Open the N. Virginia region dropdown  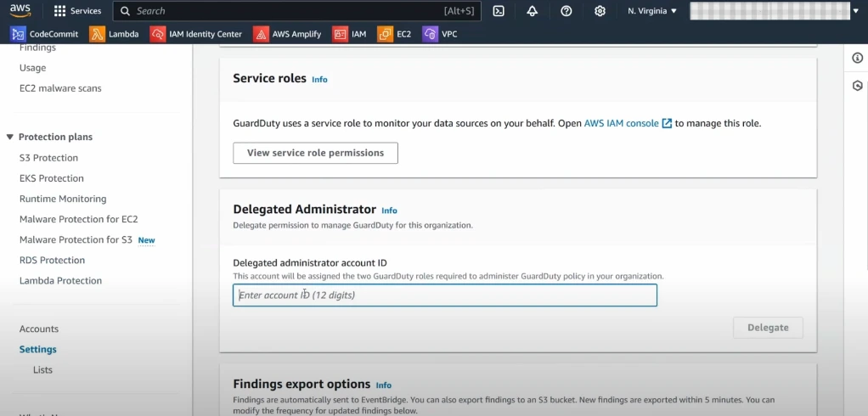coord(651,11)
